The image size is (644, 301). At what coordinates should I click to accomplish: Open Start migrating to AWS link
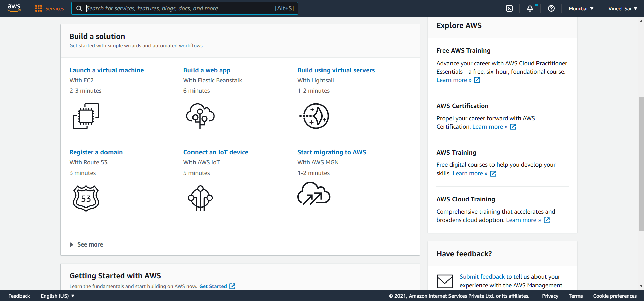point(332,152)
